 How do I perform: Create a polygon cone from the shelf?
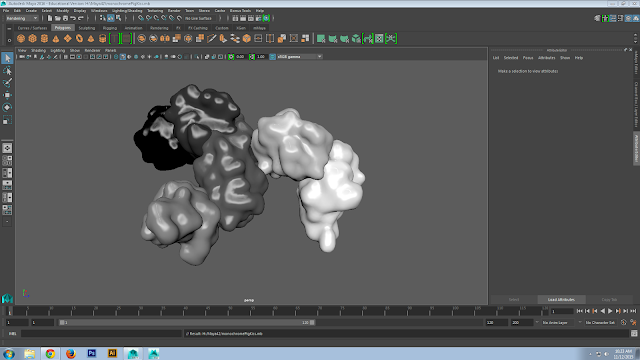coord(56,39)
